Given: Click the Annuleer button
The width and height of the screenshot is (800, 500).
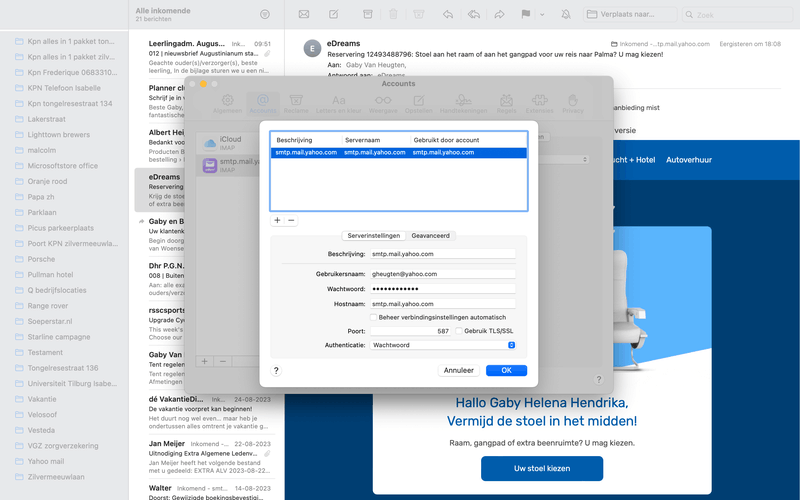Looking at the screenshot, I should click(x=459, y=370).
